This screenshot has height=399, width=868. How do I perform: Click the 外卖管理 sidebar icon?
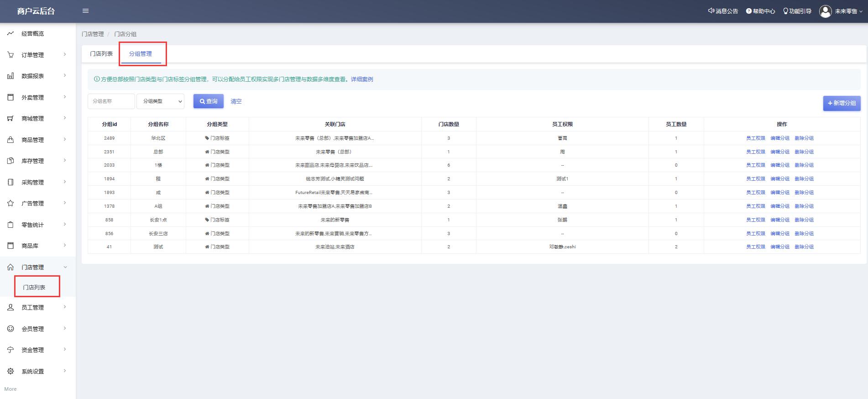click(10, 97)
